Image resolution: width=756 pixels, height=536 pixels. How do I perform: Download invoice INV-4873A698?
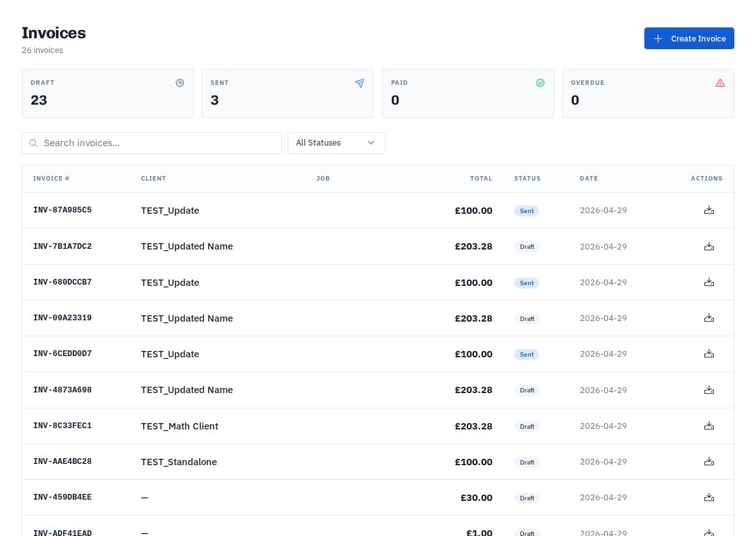[x=709, y=390]
